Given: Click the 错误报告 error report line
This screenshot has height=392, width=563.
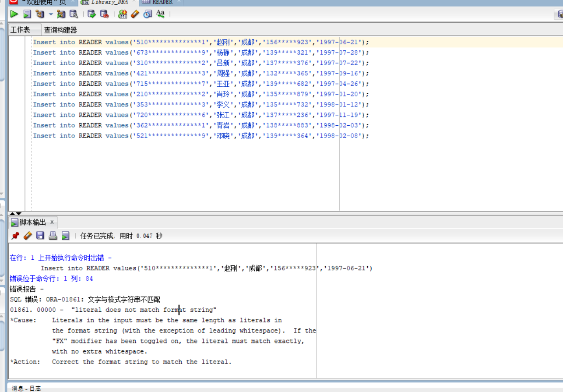Looking at the screenshot, I should pos(27,289).
